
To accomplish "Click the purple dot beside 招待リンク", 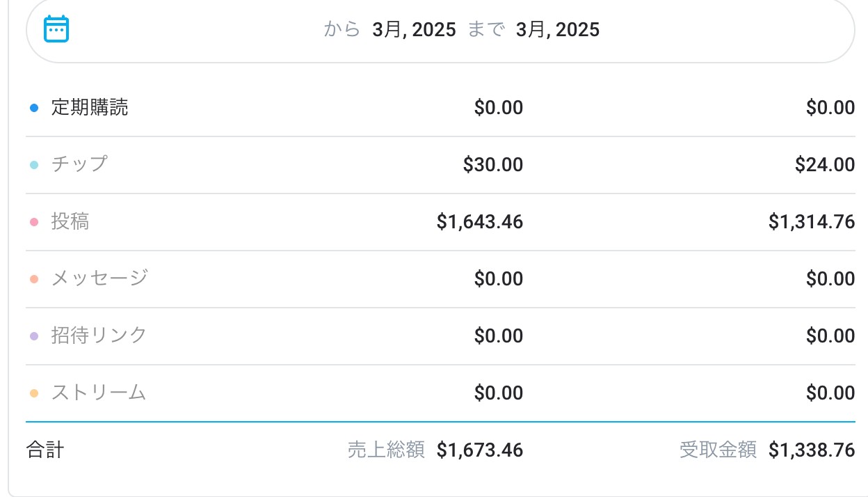I will 33,336.
